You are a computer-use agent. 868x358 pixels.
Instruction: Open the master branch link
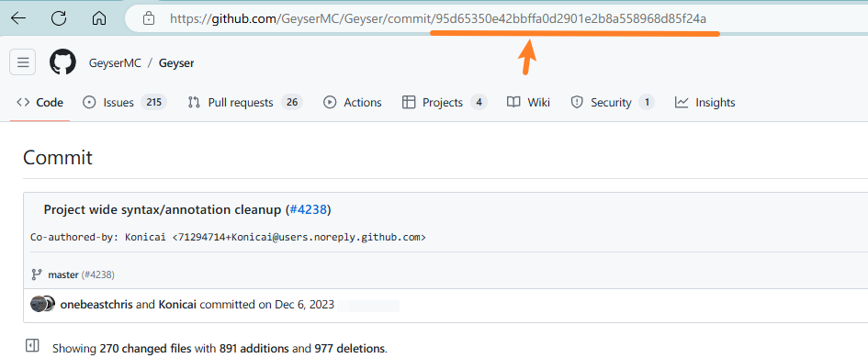(x=63, y=274)
